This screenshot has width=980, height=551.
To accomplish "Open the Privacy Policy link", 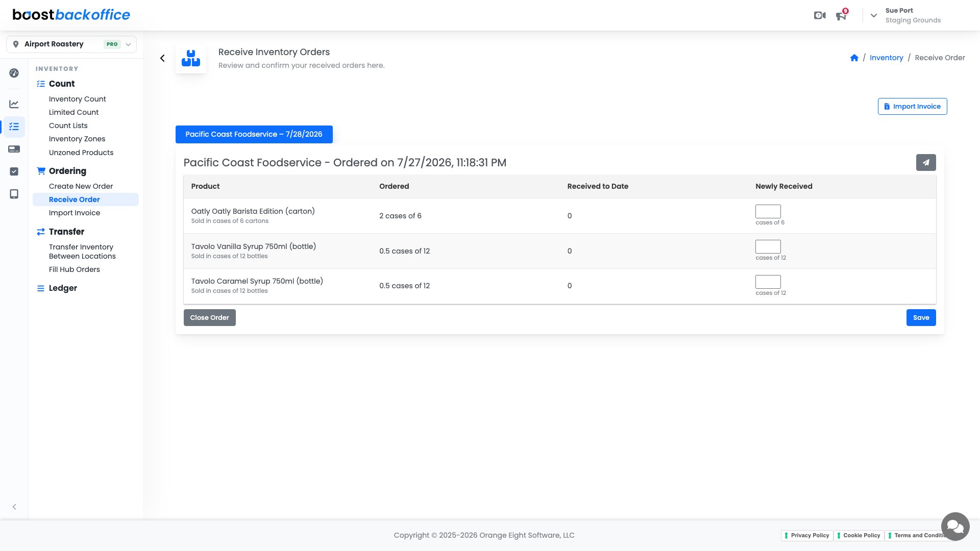I will [806, 535].
